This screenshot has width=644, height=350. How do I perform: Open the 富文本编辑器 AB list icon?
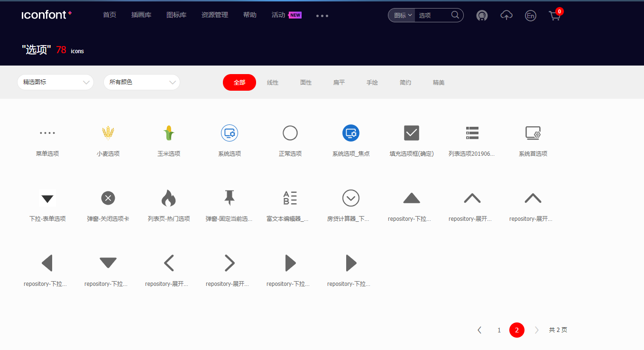pos(290,198)
